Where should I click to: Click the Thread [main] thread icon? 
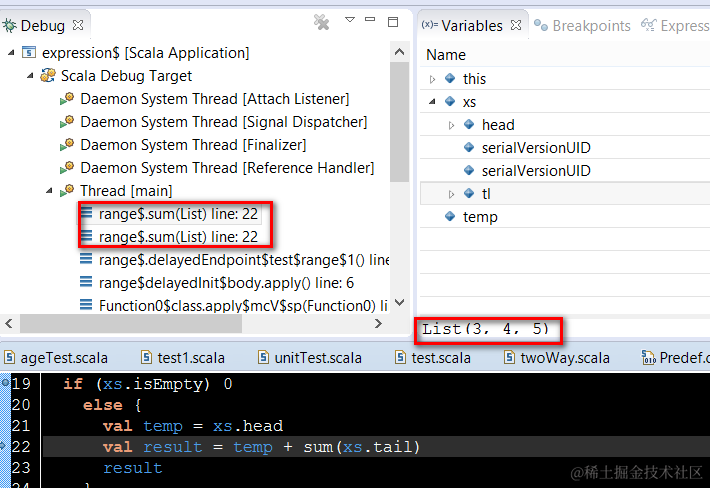point(67,191)
